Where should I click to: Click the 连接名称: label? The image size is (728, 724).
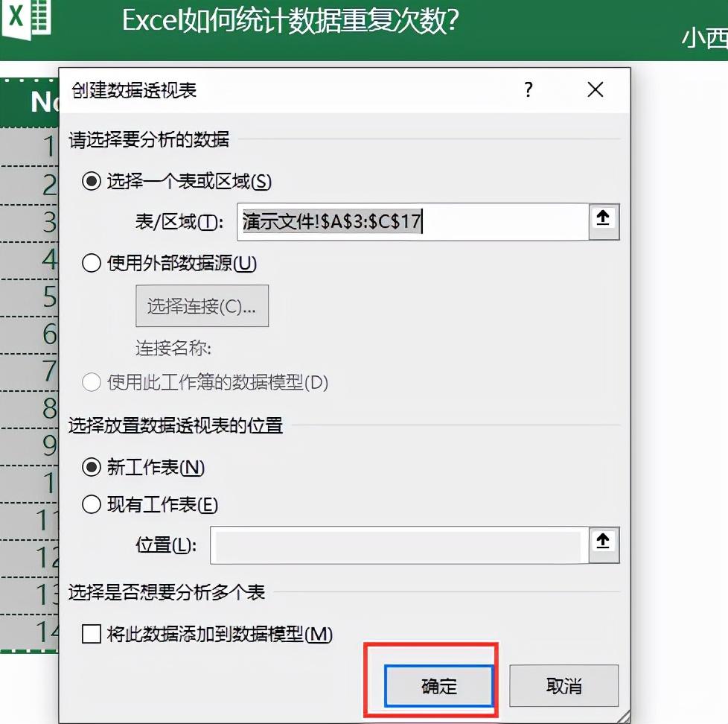(x=173, y=348)
